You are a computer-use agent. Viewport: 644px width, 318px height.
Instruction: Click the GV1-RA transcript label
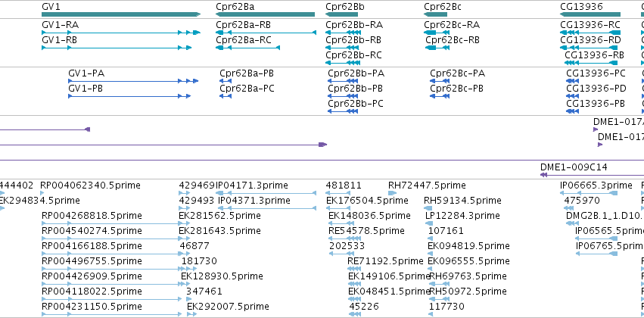(x=61, y=25)
